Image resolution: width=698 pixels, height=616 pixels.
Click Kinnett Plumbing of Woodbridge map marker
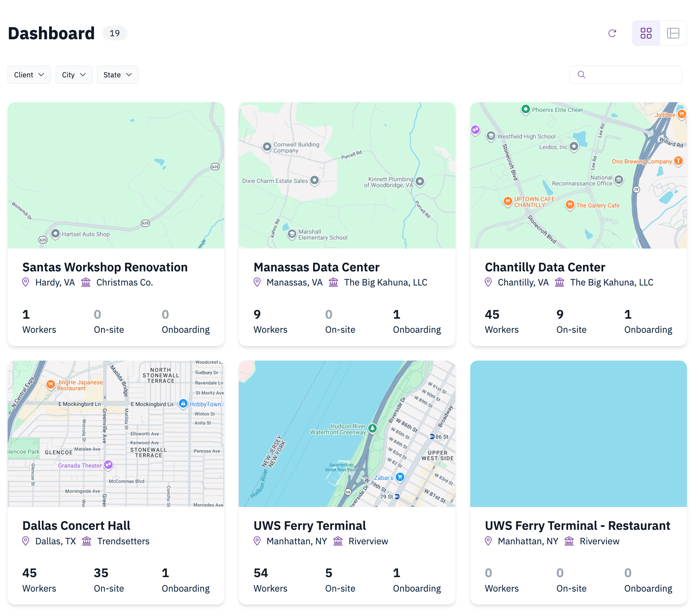pos(420,181)
